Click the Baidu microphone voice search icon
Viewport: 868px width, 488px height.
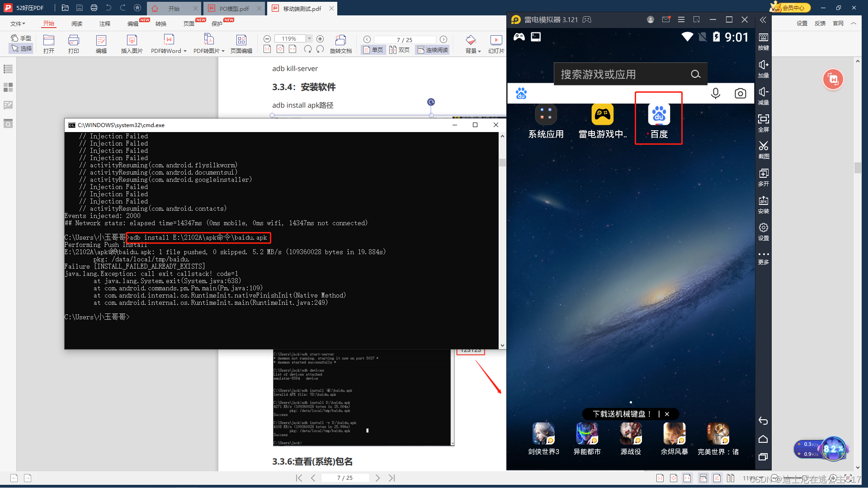pyautogui.click(x=716, y=94)
